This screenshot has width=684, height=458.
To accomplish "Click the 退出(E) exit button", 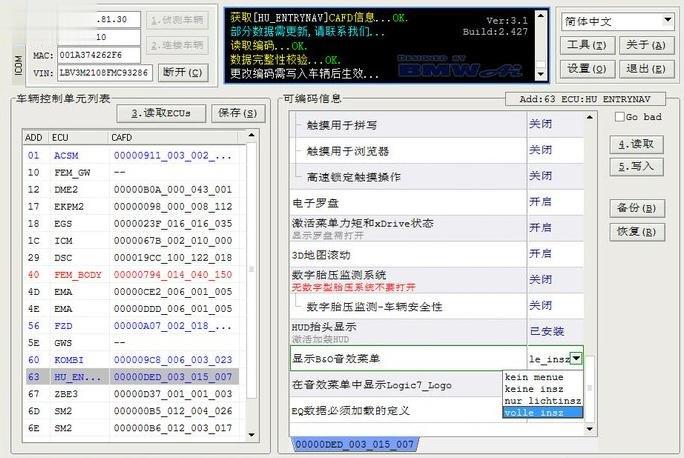I will pos(644,68).
